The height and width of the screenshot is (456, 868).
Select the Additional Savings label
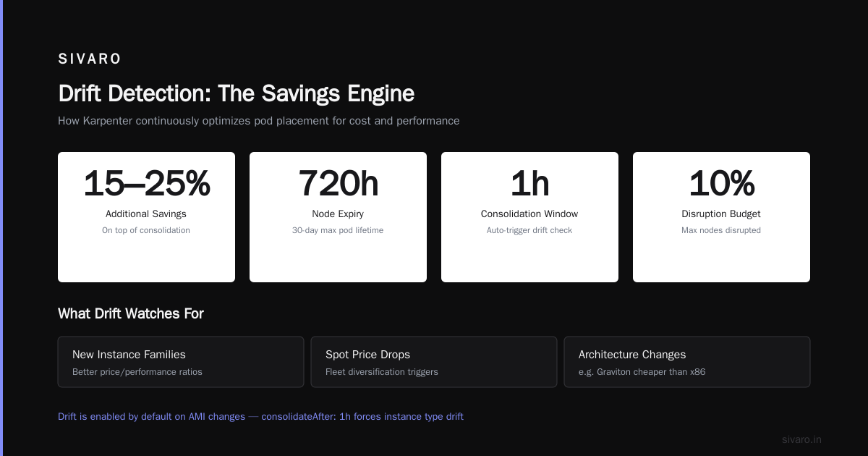[x=146, y=214]
